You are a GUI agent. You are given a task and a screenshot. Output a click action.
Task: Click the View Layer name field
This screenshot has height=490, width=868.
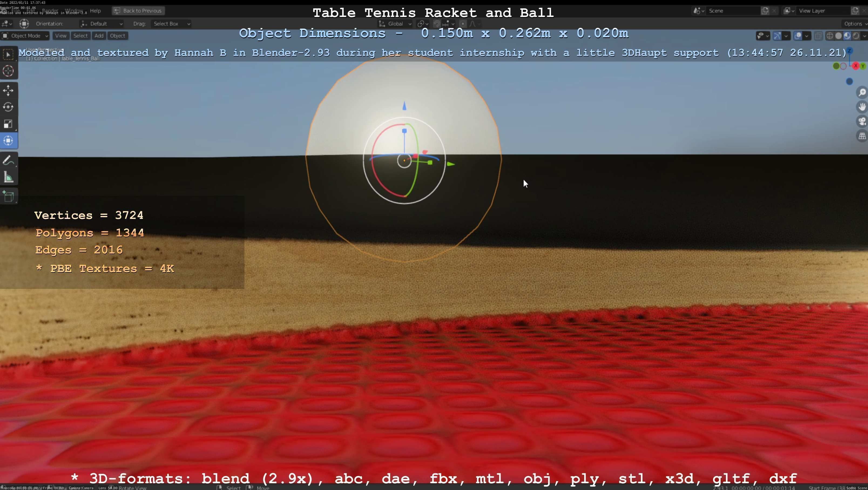[823, 11]
